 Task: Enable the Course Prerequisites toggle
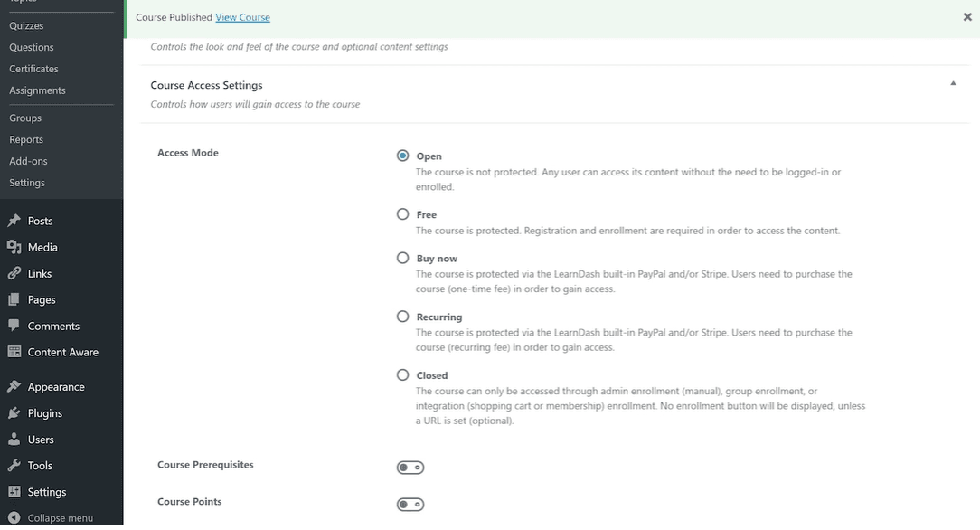[410, 468]
